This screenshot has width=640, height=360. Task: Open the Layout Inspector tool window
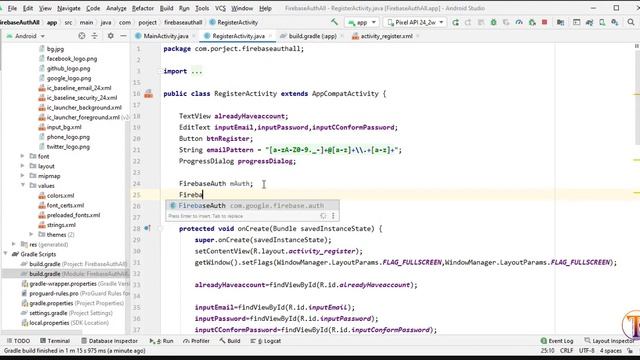pyautogui.click(x=609, y=341)
